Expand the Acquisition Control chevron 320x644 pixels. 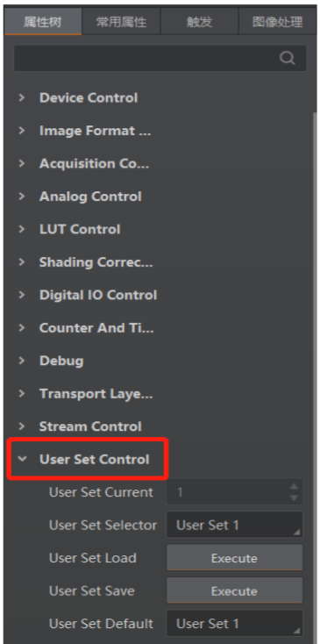22,163
